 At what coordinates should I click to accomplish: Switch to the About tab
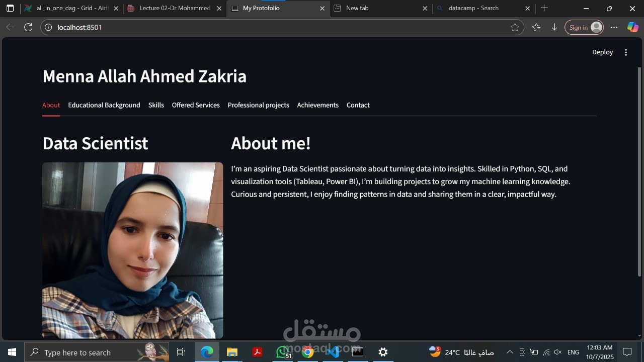pyautogui.click(x=51, y=105)
